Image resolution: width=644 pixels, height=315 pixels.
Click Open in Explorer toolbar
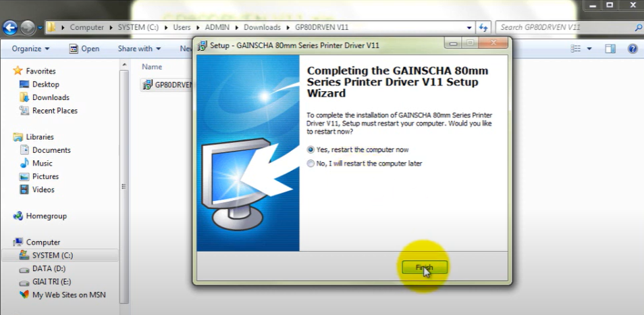(84, 49)
